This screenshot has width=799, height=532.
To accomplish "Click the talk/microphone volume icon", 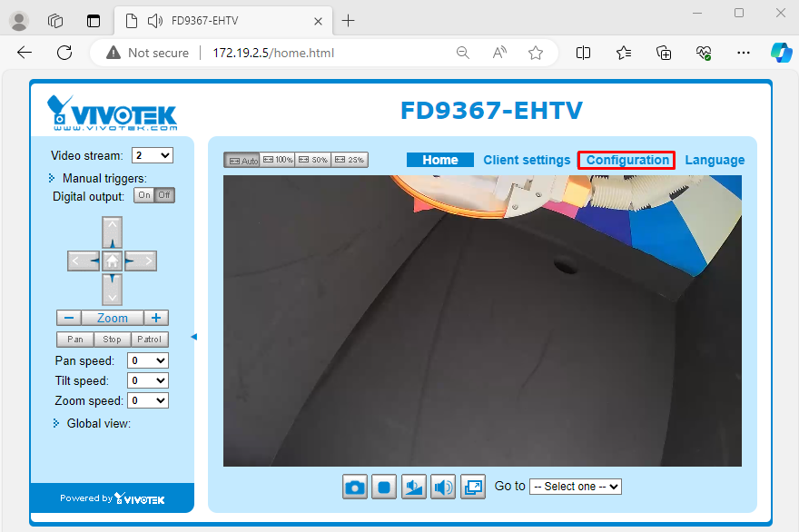I will tap(413, 487).
